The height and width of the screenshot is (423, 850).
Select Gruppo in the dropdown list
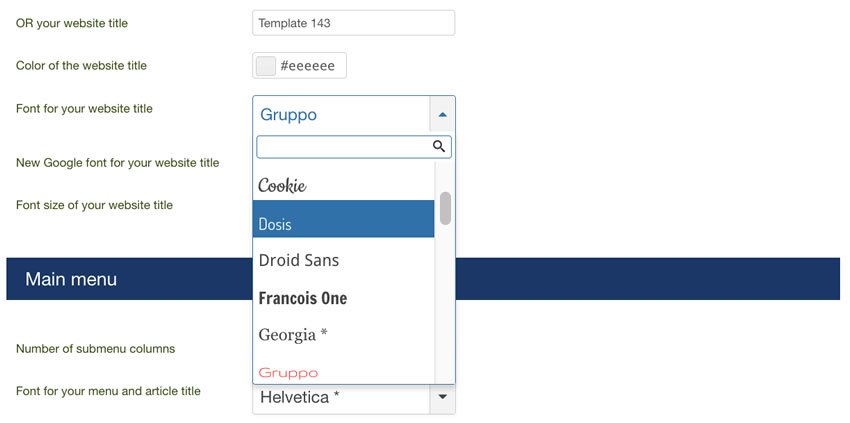[x=344, y=373]
